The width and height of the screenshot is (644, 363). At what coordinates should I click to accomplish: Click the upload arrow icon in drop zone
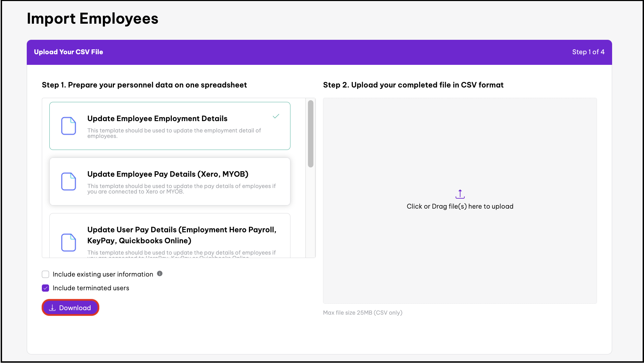[460, 194]
